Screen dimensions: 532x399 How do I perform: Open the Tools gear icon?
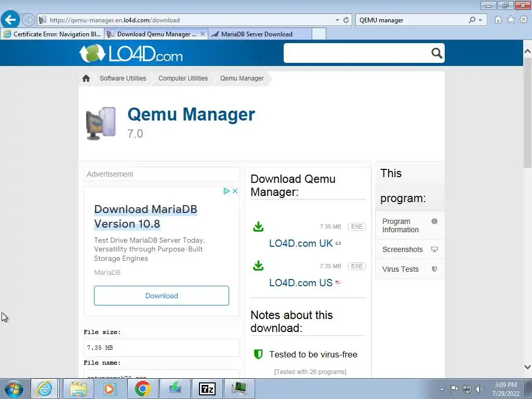tap(524, 20)
